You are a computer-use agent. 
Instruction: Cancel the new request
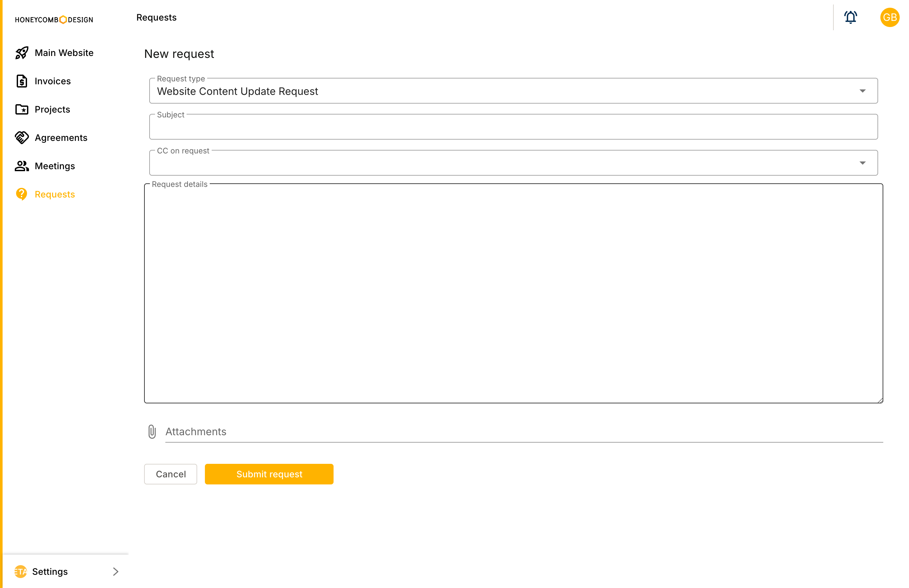point(171,474)
